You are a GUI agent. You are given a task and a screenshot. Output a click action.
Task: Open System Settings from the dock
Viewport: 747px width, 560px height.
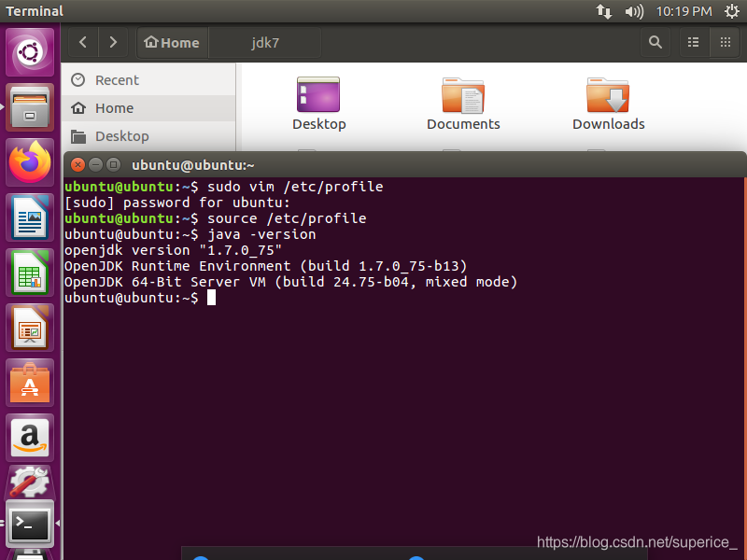click(x=30, y=482)
